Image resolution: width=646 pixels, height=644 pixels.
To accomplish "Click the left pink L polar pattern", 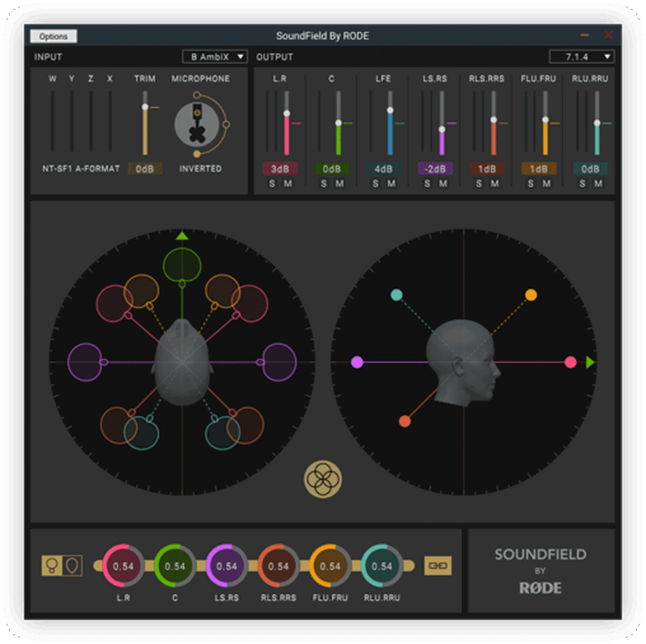I will (x=115, y=304).
